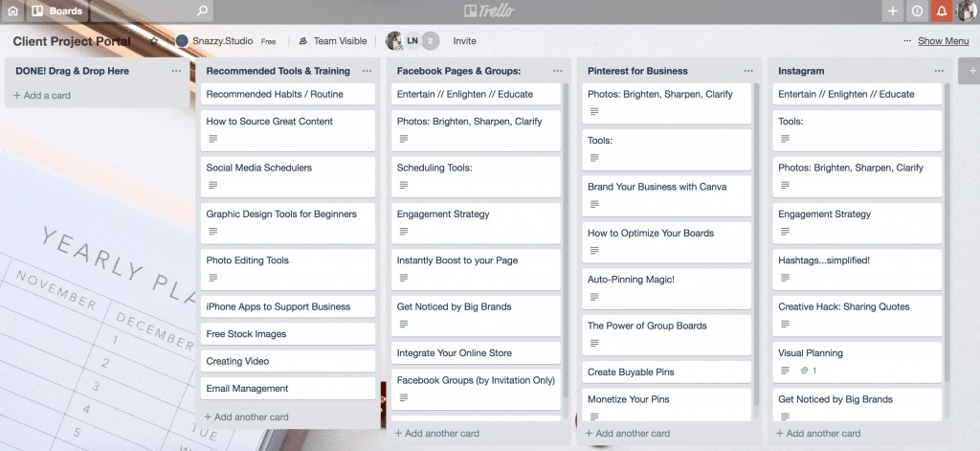Click description icon on Power of Group Boards
This screenshot has width=980, height=451.
pyautogui.click(x=594, y=343)
